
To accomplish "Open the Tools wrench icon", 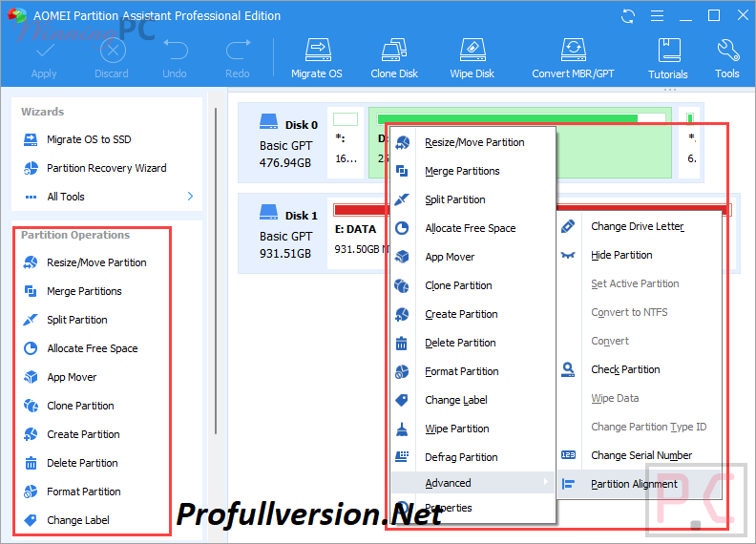I will click(x=727, y=51).
